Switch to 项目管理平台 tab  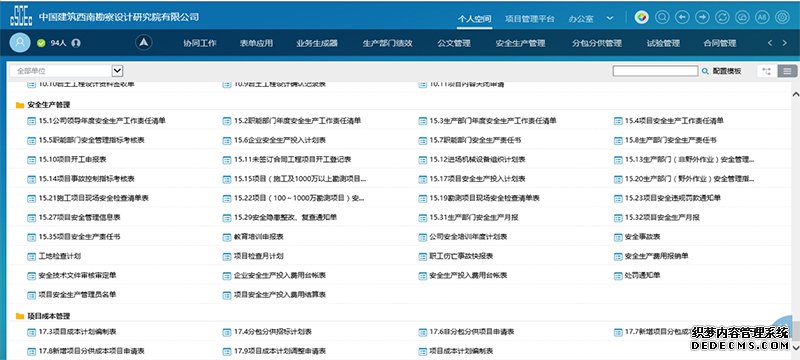(x=530, y=19)
